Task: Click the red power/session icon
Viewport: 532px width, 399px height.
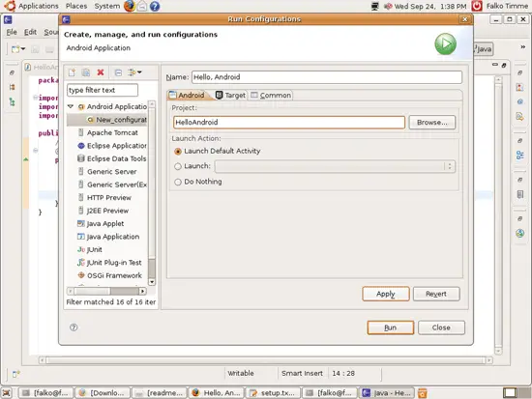Action: click(477, 6)
